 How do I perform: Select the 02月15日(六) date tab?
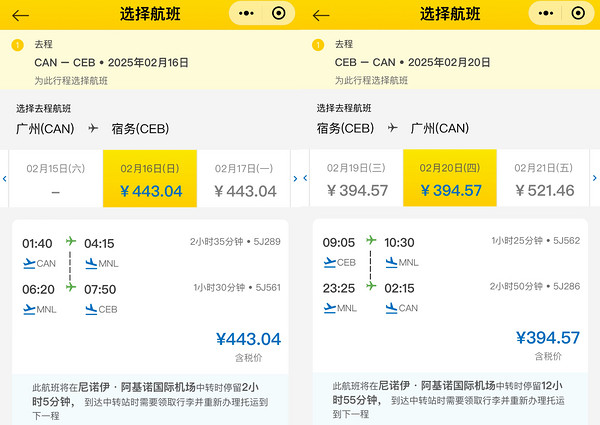(x=56, y=179)
